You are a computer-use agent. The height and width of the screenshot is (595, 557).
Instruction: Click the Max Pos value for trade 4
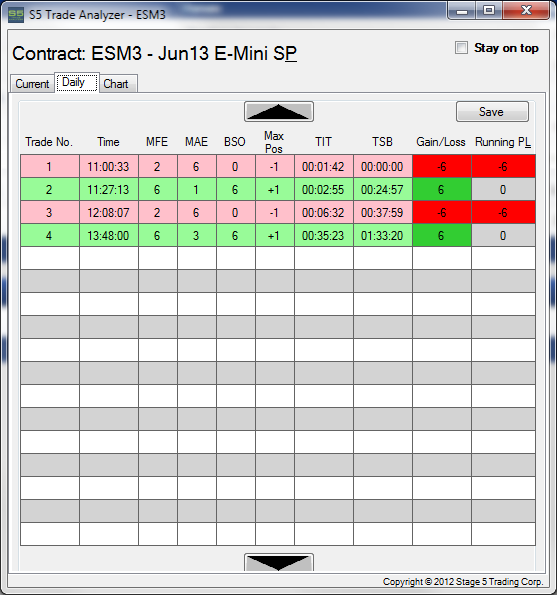[275, 236]
